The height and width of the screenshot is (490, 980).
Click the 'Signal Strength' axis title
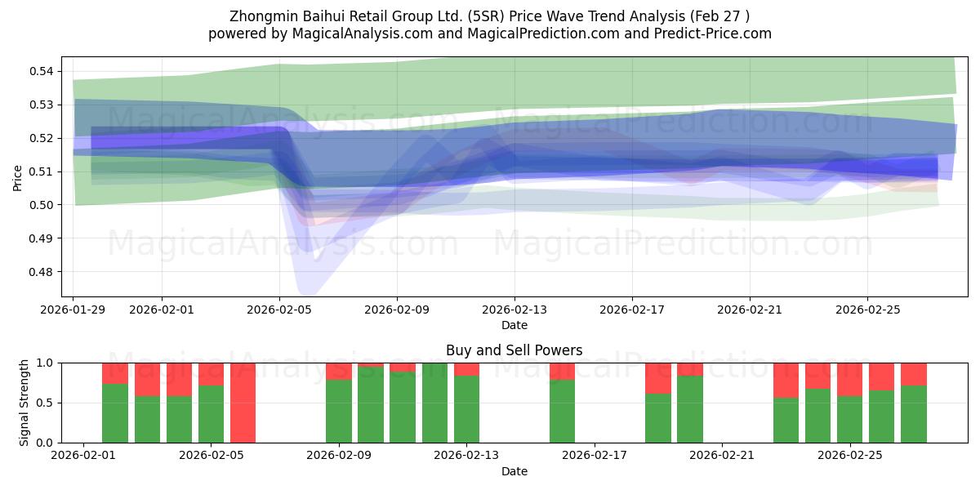(x=24, y=403)
